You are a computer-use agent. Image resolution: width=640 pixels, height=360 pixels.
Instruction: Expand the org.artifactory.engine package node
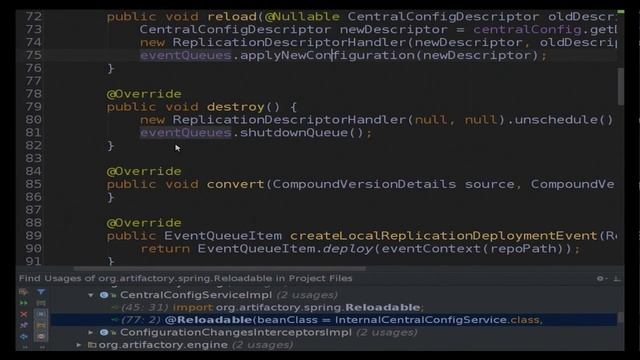(78, 345)
